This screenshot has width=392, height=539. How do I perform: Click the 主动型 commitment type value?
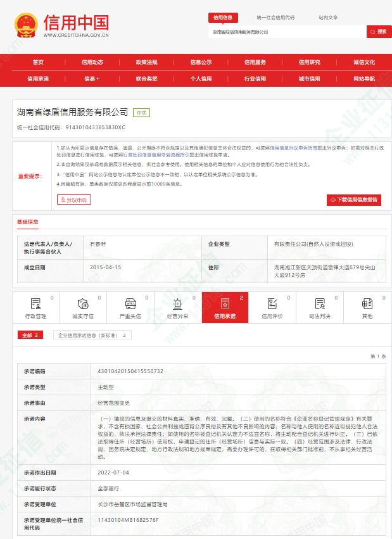point(106,387)
